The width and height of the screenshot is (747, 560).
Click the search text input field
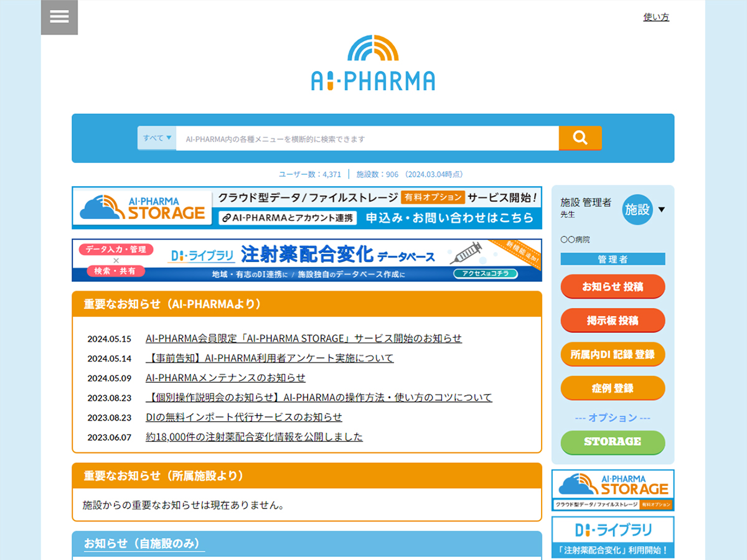[x=367, y=139]
